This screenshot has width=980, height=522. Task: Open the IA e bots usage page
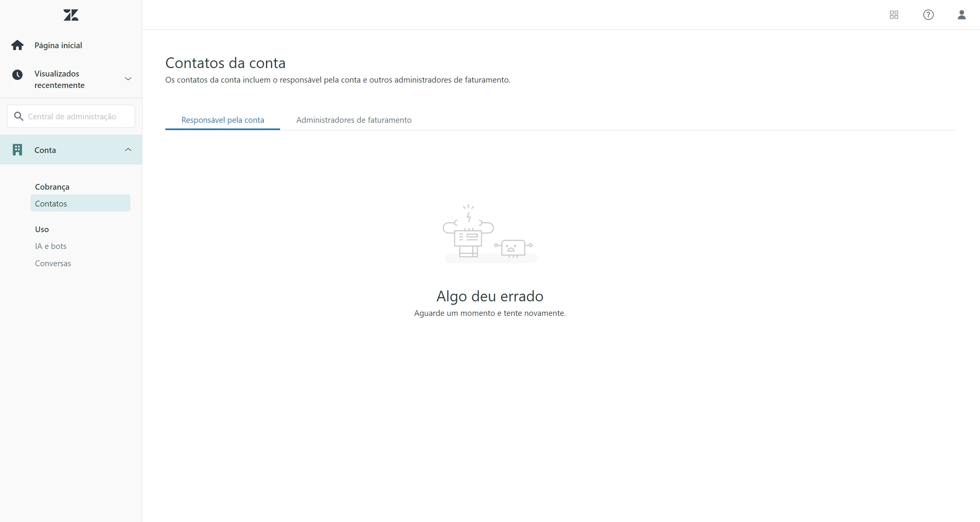(51, 246)
